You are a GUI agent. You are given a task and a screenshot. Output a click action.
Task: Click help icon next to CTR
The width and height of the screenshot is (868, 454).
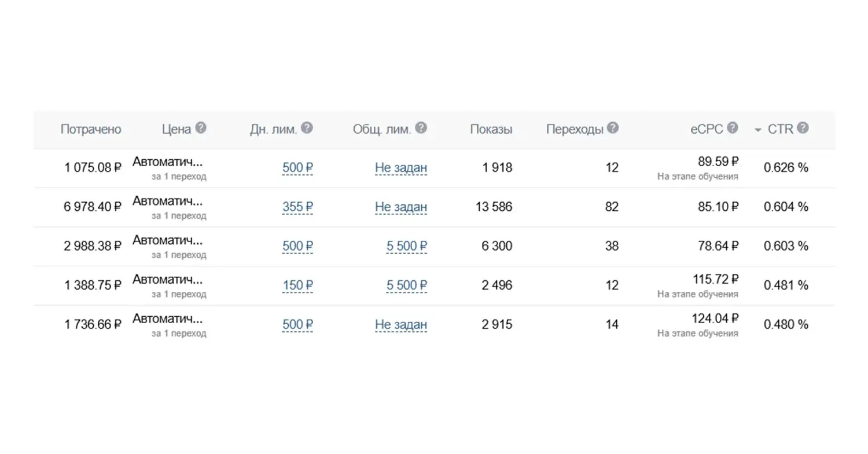tap(803, 128)
